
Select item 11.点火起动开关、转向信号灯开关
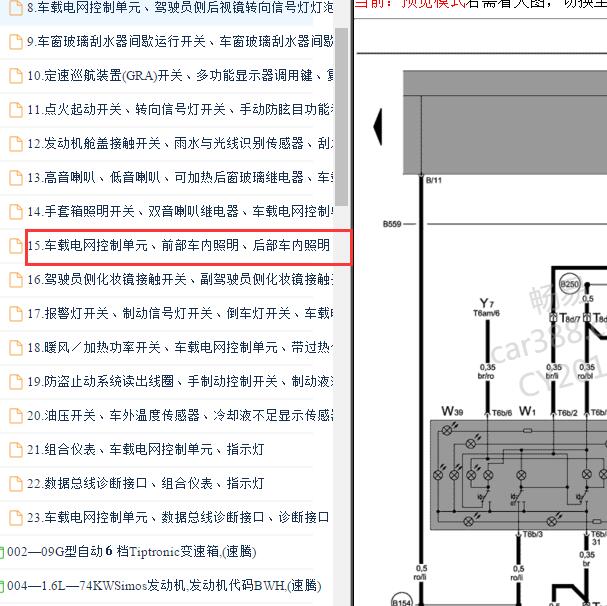pyautogui.click(x=180, y=110)
